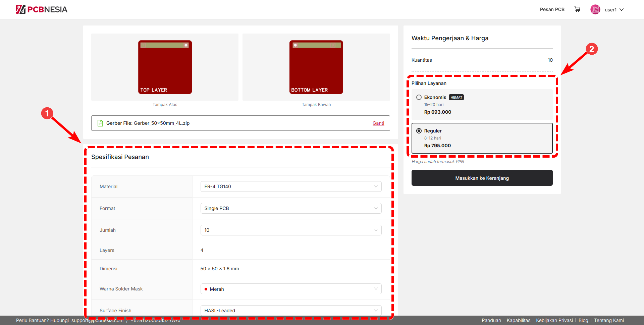
Task: Open the Format dropdown Single PCB
Action: tap(291, 208)
